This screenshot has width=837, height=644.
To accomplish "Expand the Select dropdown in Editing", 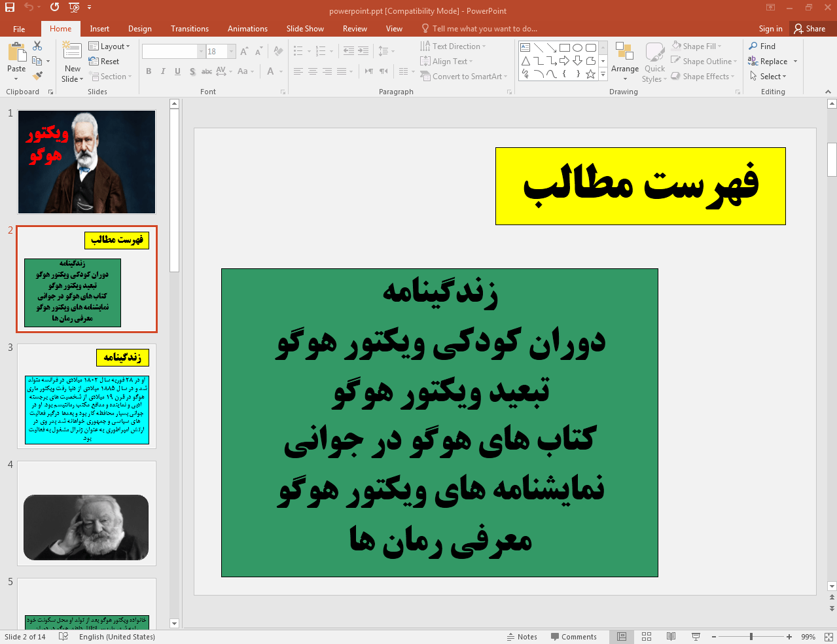I will tap(768, 77).
